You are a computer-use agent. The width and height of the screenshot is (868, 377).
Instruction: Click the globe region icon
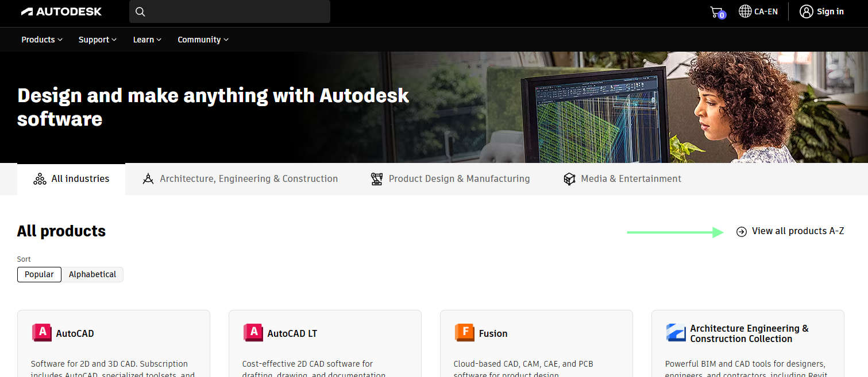point(745,11)
